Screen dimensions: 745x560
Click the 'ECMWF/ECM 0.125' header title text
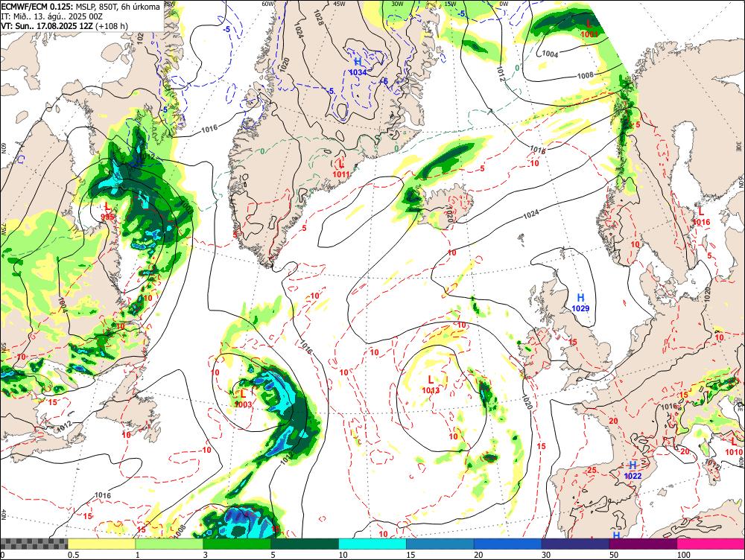(x=37, y=7)
